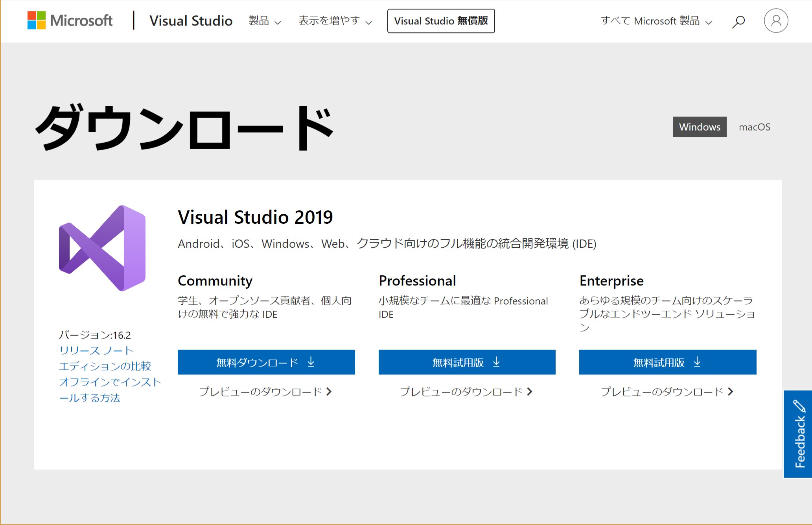Open オフラインでインストールする方法 link

pyautogui.click(x=110, y=390)
